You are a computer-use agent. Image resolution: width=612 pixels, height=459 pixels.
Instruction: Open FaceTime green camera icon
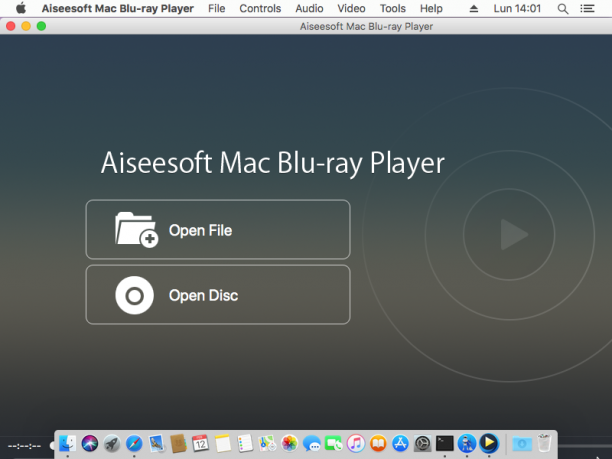[334, 443]
